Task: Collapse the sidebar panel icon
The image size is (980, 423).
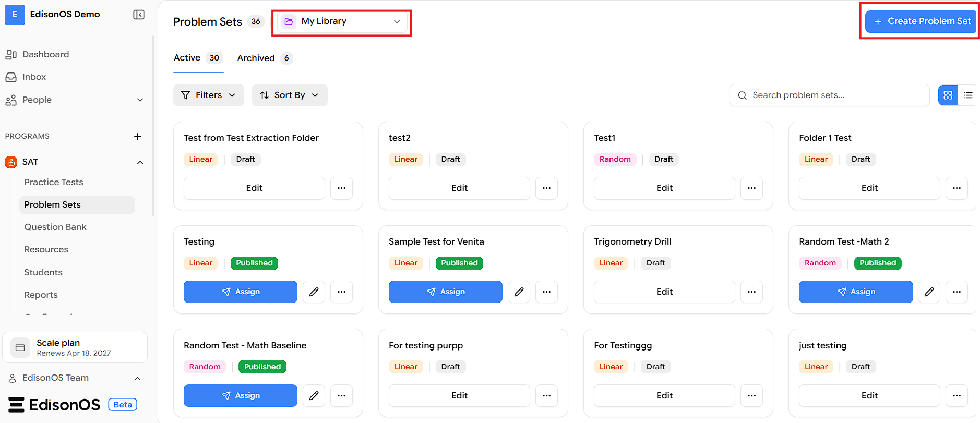Action: [139, 15]
